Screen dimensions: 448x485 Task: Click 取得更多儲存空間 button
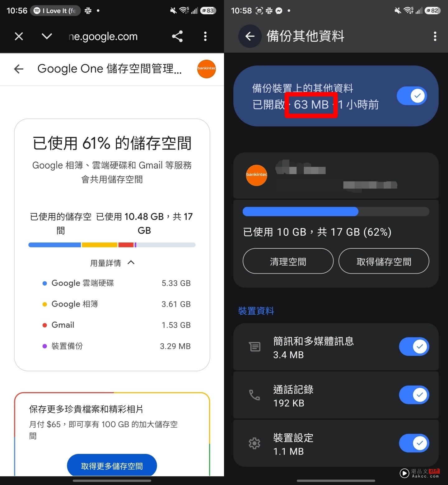point(112,465)
